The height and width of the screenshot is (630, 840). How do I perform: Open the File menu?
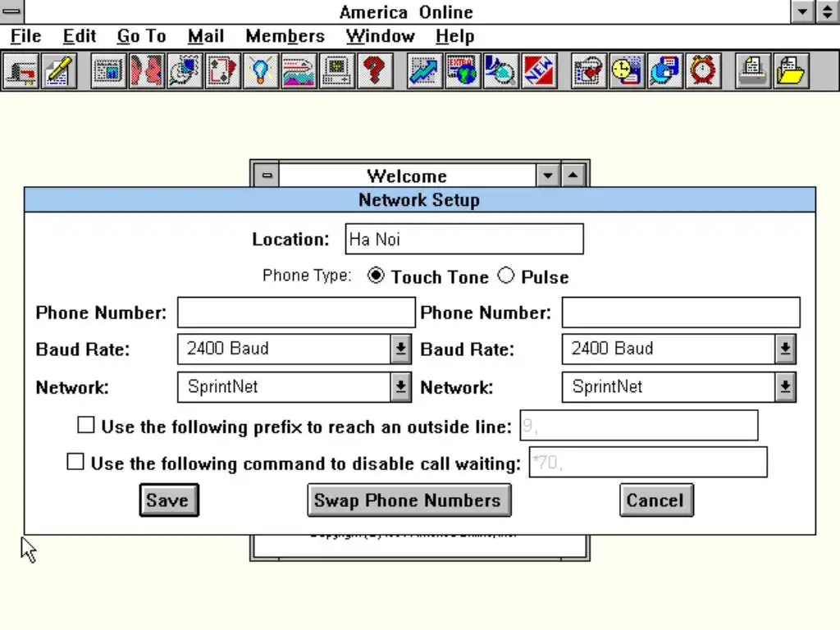coord(25,36)
